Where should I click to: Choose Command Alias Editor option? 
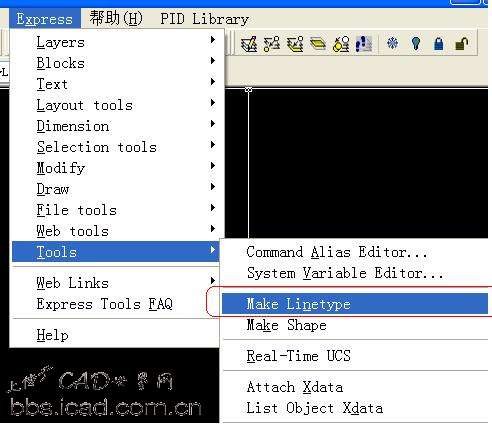[336, 252]
